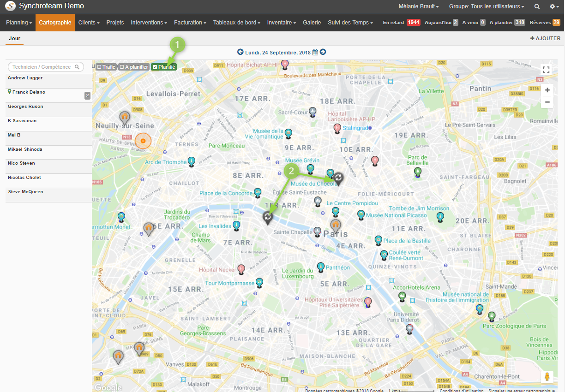Open the Cartographie tab
Viewport: 565px width, 392px height.
coord(55,23)
